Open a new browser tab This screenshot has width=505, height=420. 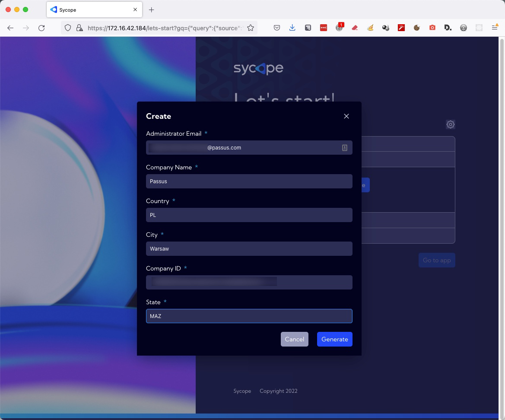[151, 10]
